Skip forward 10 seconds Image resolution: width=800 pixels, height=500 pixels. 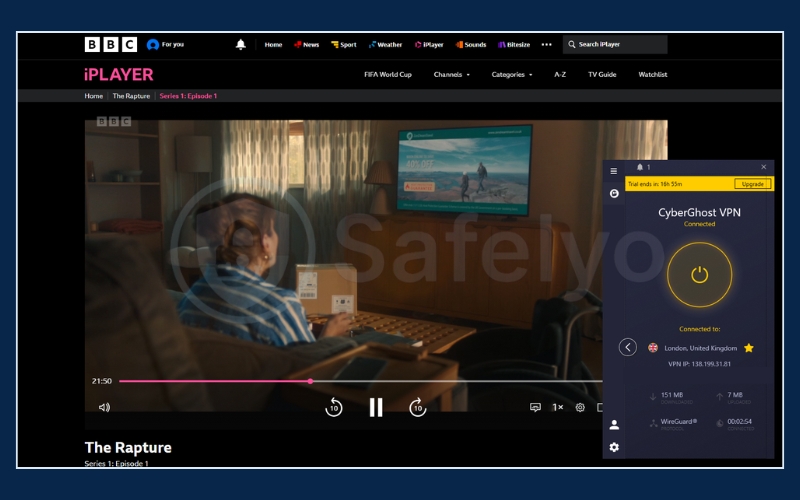[x=418, y=407]
